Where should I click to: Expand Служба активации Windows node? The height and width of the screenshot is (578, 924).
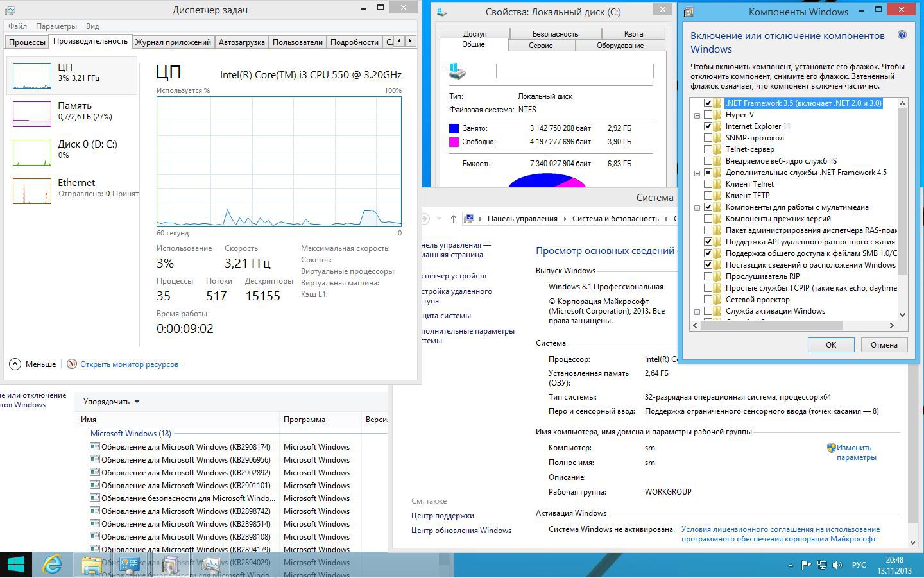[x=697, y=312]
